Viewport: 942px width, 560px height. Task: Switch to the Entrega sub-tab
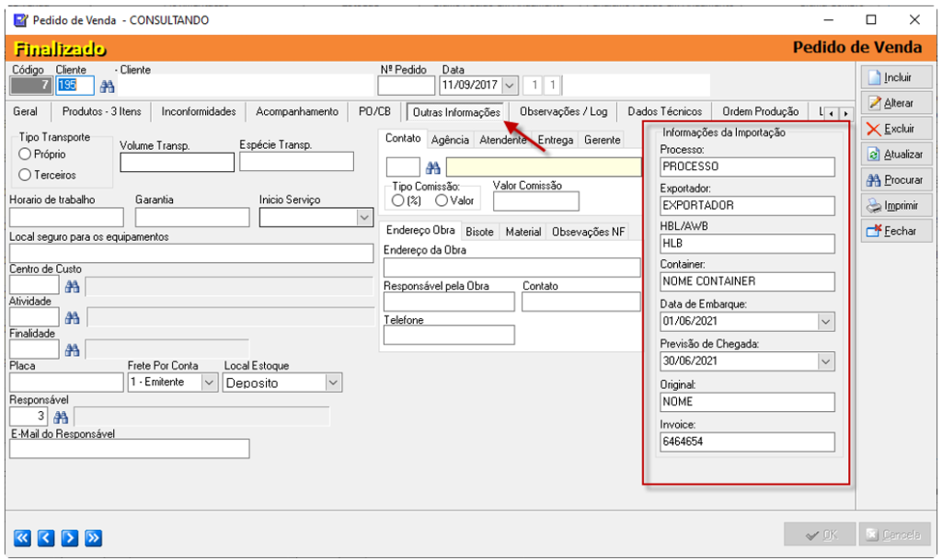555,140
